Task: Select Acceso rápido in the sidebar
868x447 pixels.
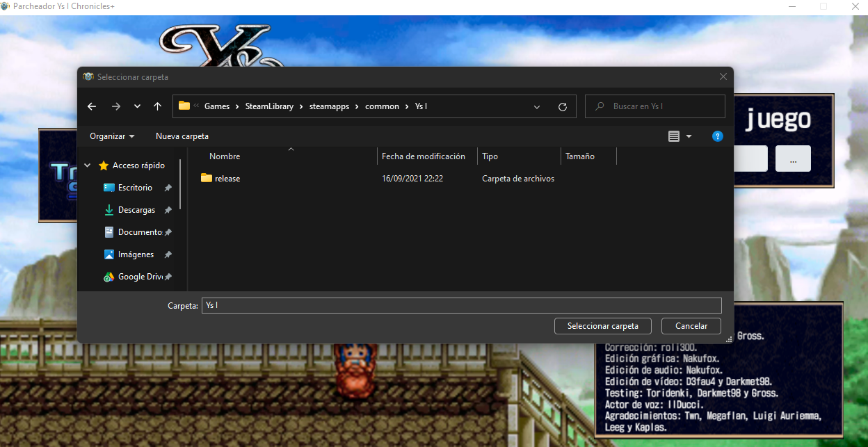Action: click(138, 165)
